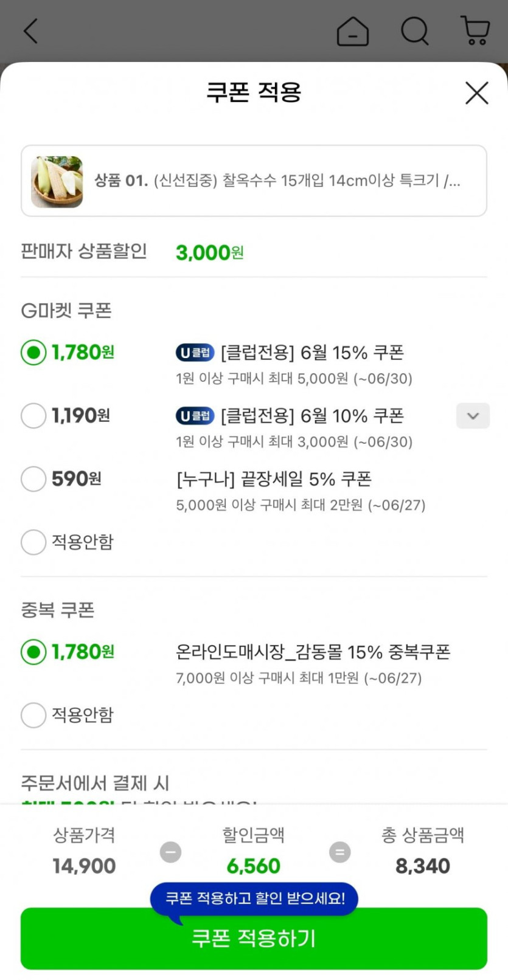This screenshot has height=980, width=508.
Task: Open the shopping cart icon
Action: tap(475, 30)
